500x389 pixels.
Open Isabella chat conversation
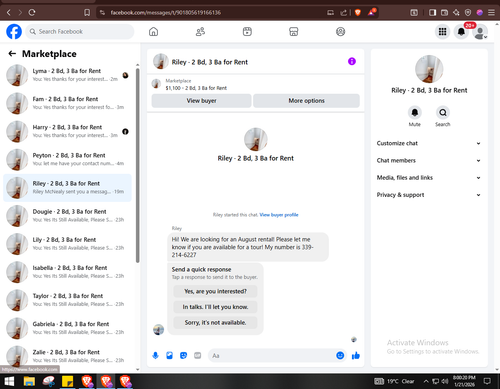click(x=67, y=272)
